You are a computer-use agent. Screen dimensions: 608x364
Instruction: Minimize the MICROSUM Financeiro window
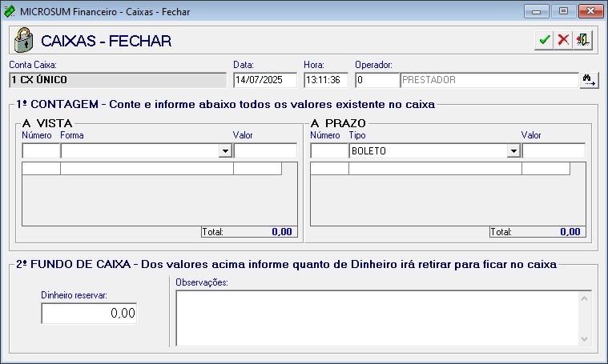536,11
